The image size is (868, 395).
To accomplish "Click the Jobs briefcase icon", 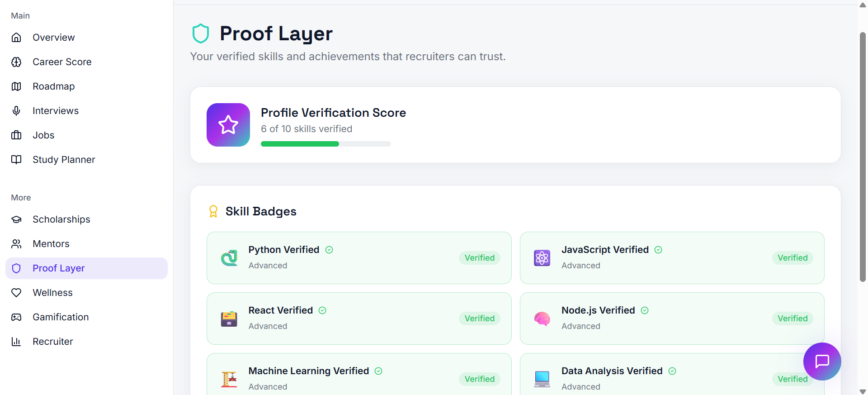I will tap(16, 135).
